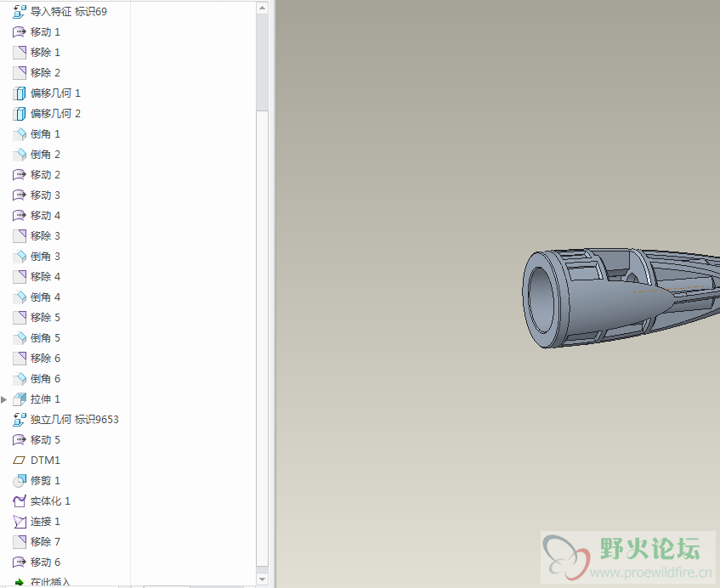Click the chamfer icon beside 倒角 1

click(x=20, y=134)
